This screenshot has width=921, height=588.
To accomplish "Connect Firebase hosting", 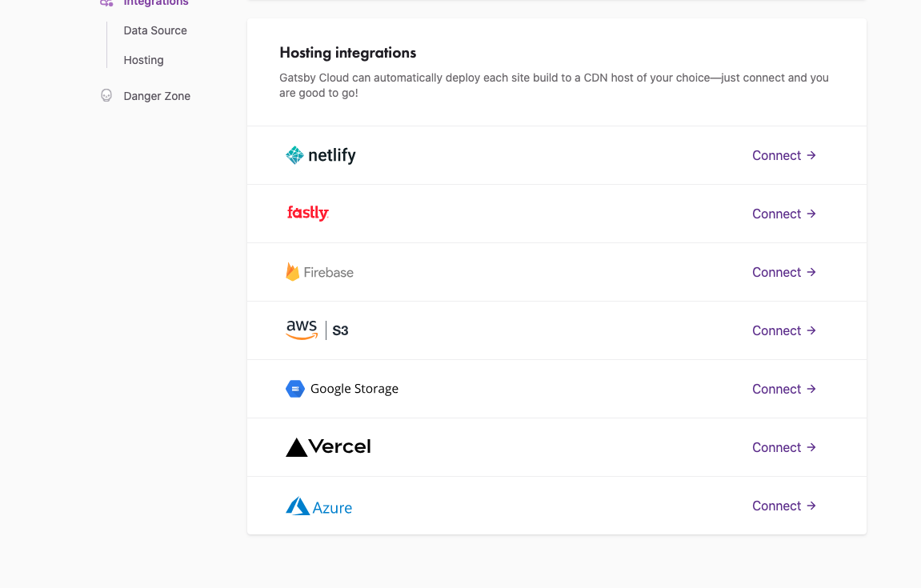I will pos(783,272).
